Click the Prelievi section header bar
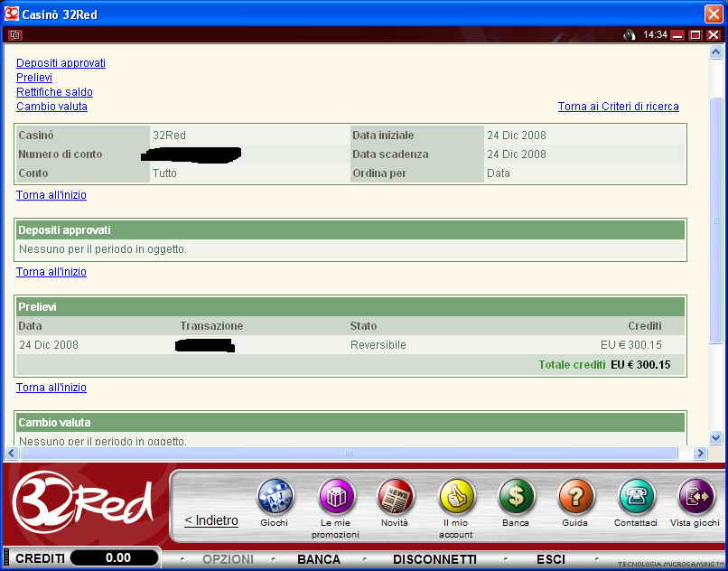This screenshot has width=728, height=571. 350,307
